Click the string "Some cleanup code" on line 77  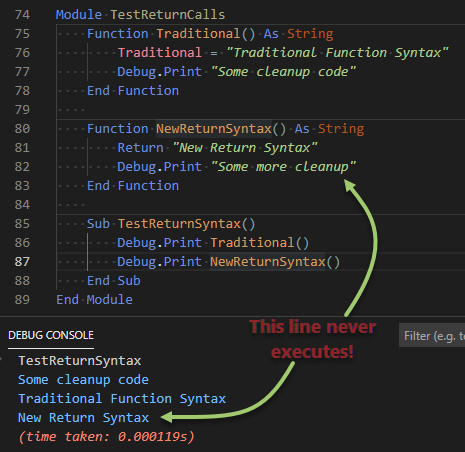pyautogui.click(x=283, y=72)
